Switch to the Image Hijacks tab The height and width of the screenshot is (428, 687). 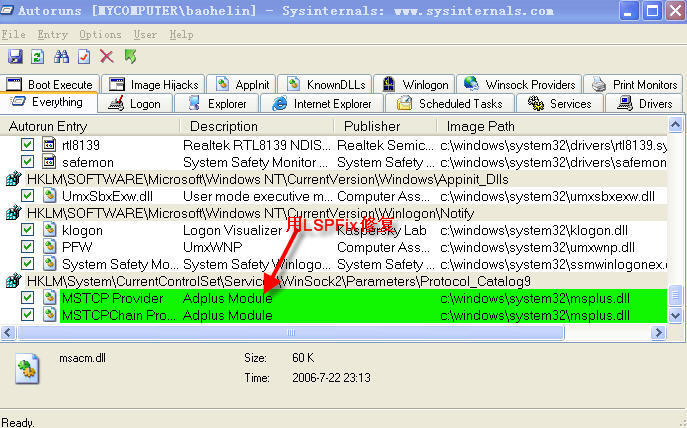pyautogui.click(x=153, y=84)
